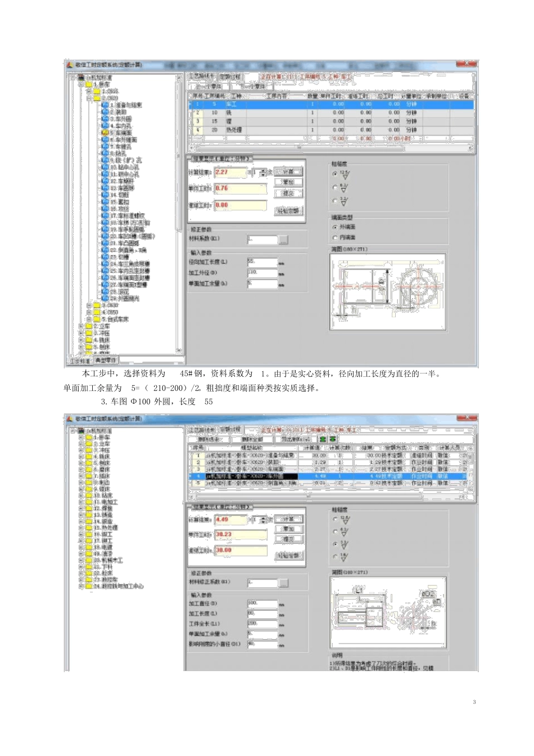Expand the 14.锻造 node in lower tree
Viewport: 534px width, 756px height.
click(x=81, y=521)
